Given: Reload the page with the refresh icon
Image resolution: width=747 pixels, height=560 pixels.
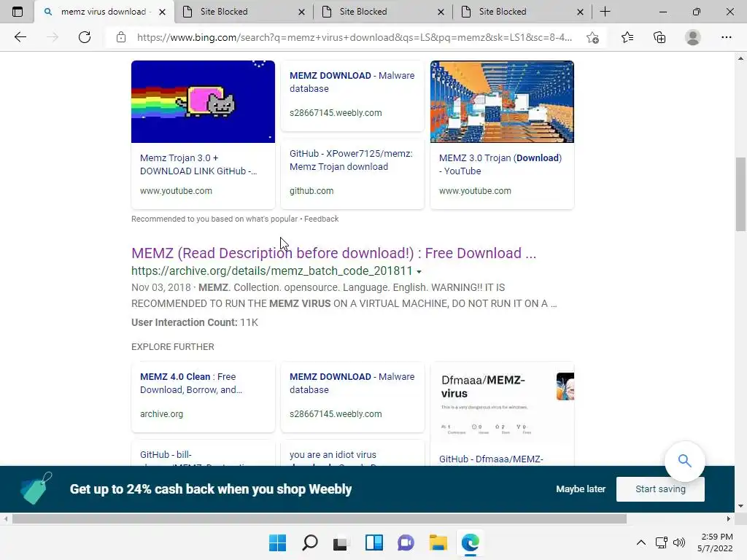Looking at the screenshot, I should coord(85,37).
